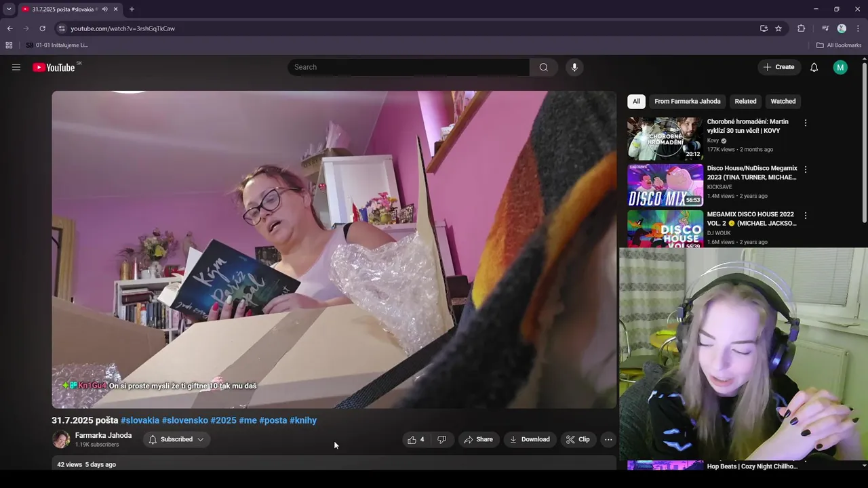Select the All filter chip
This screenshot has width=868, height=488.
point(636,102)
